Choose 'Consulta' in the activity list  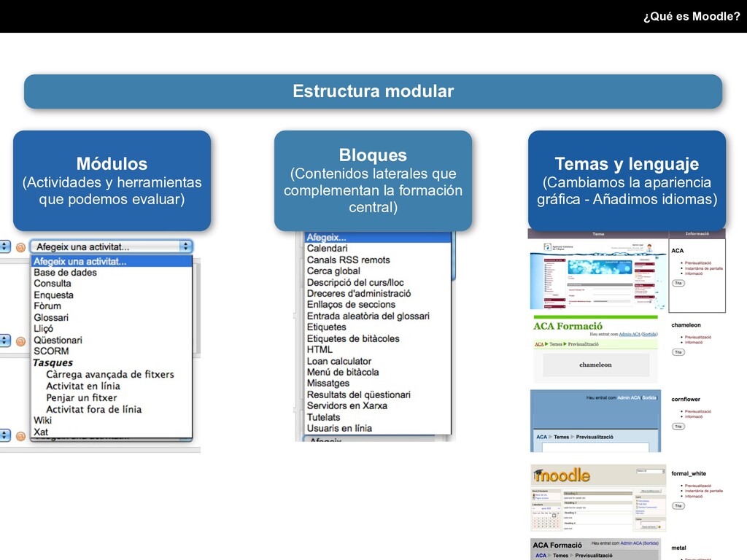[53, 284]
